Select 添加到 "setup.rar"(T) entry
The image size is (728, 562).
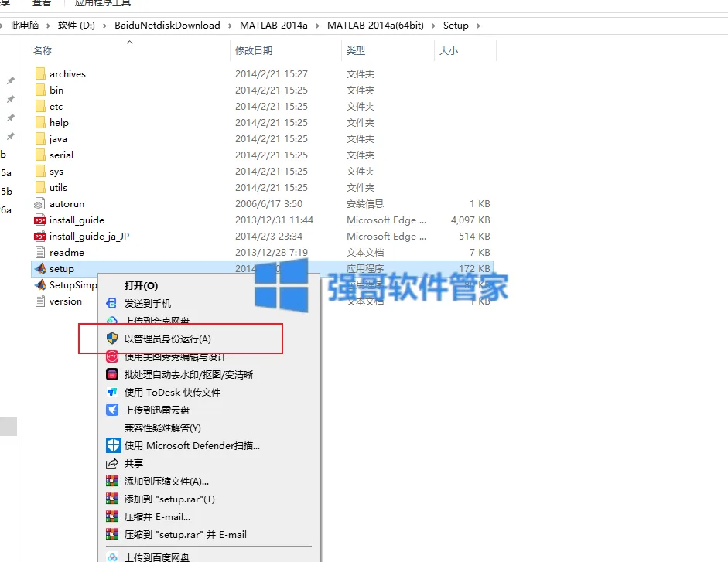[x=169, y=499]
